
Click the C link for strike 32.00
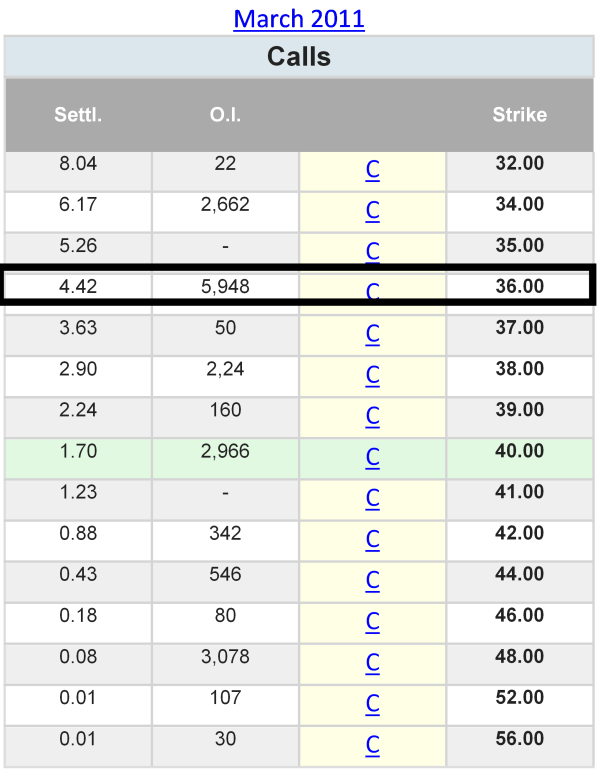[372, 170]
